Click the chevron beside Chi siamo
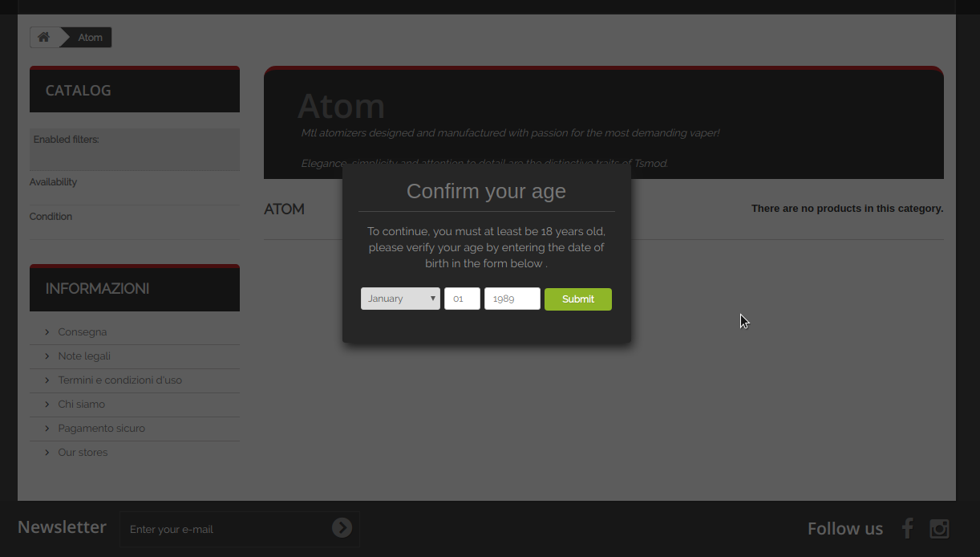This screenshot has width=980, height=557. 47,405
